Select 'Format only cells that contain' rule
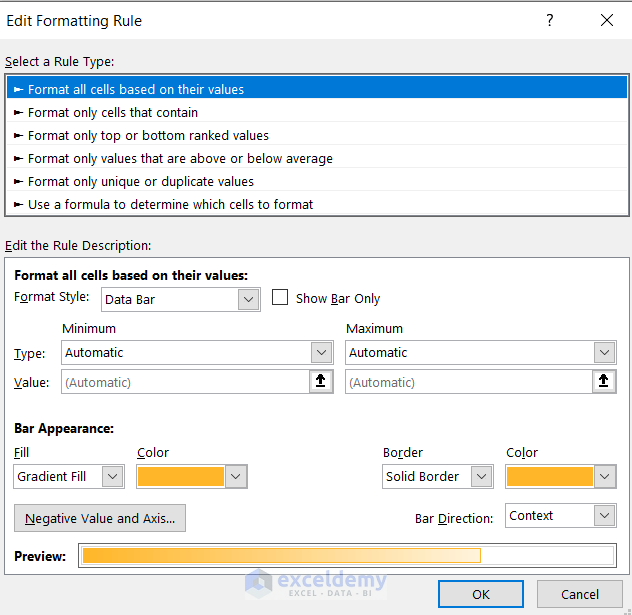This screenshot has height=615, width=632. pyautogui.click(x=112, y=113)
